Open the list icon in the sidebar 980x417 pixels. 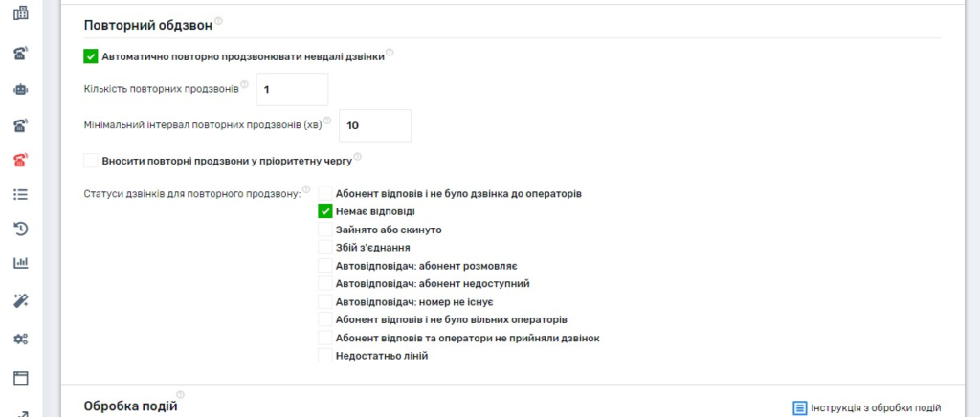pos(20,194)
